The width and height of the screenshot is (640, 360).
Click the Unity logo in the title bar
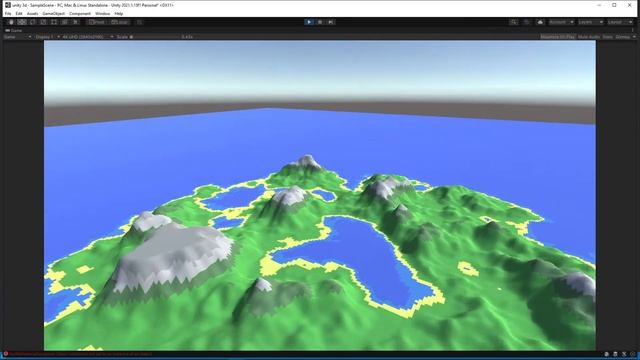7,5
